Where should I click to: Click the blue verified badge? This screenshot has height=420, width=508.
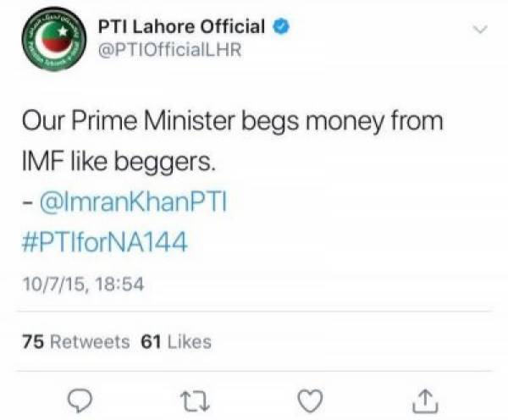click(282, 26)
